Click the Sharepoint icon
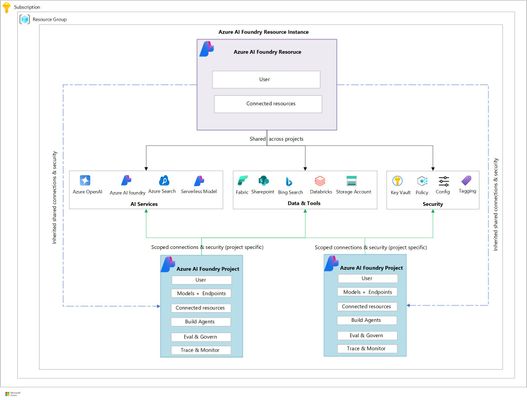This screenshot has width=527, height=400. pos(264,181)
